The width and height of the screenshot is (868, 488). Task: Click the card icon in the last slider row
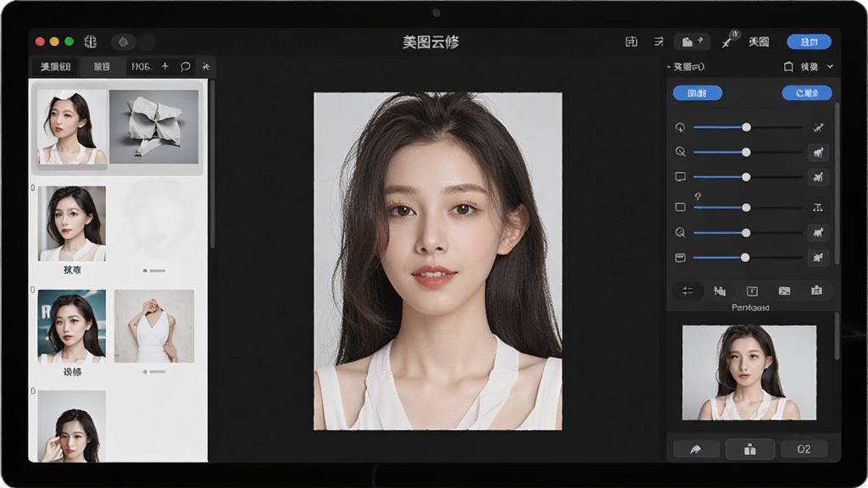tap(681, 258)
